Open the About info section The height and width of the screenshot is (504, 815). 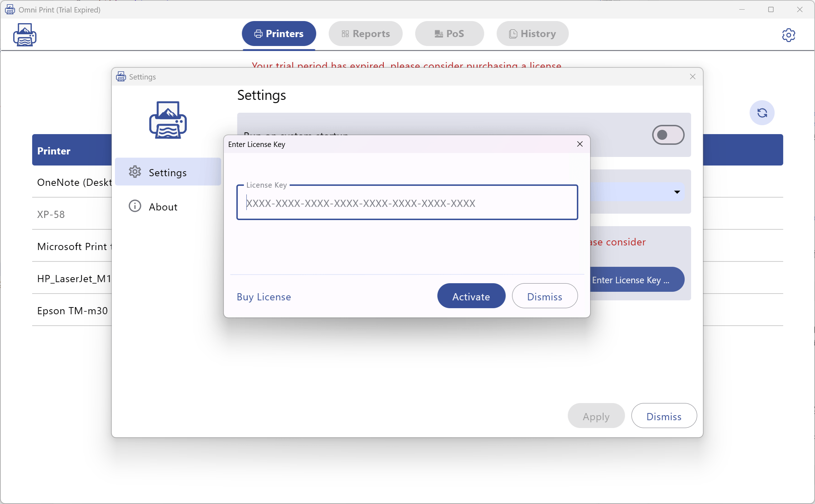[x=163, y=206]
